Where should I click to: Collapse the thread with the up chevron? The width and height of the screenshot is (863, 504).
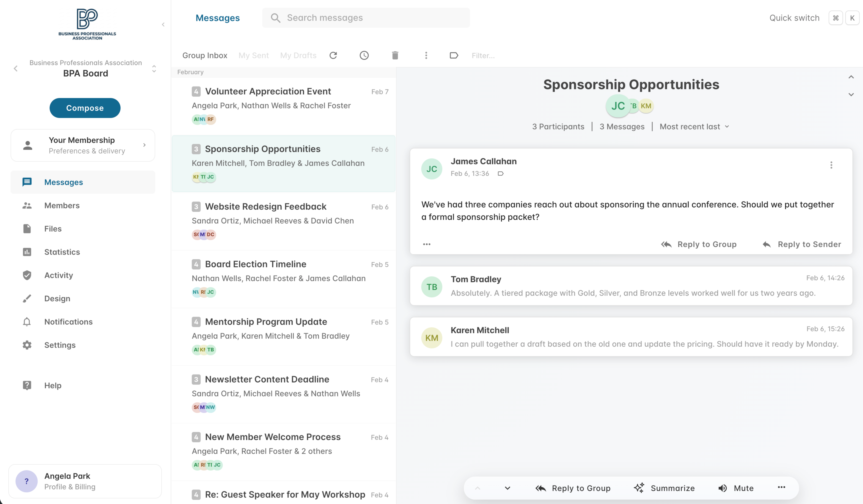(851, 77)
